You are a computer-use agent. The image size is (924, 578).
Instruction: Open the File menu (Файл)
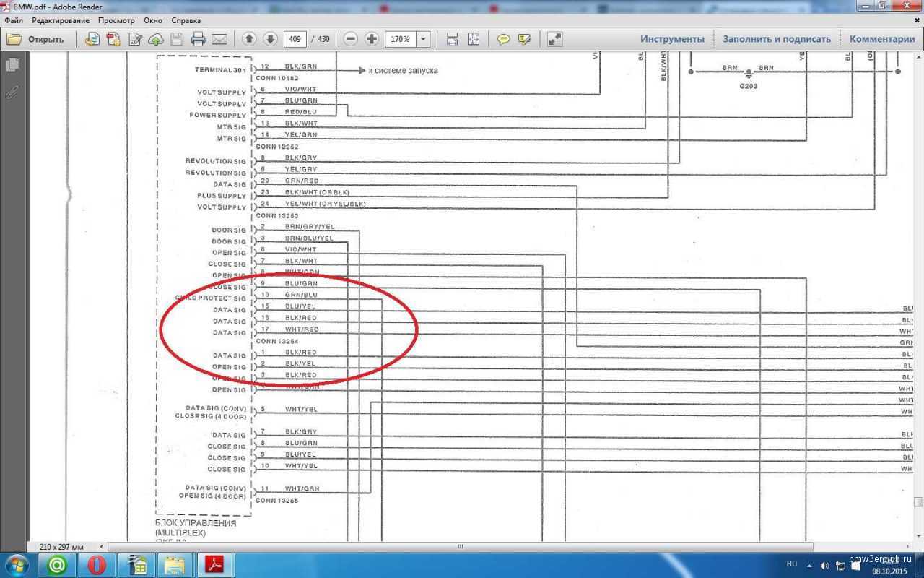[x=13, y=20]
